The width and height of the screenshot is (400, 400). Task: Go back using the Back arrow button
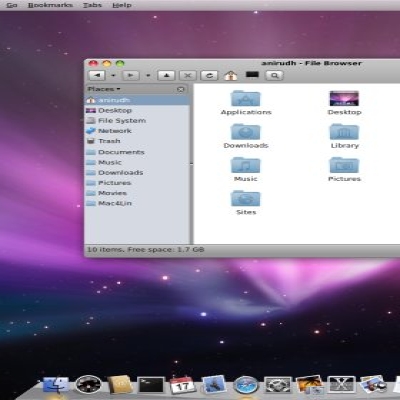point(97,75)
